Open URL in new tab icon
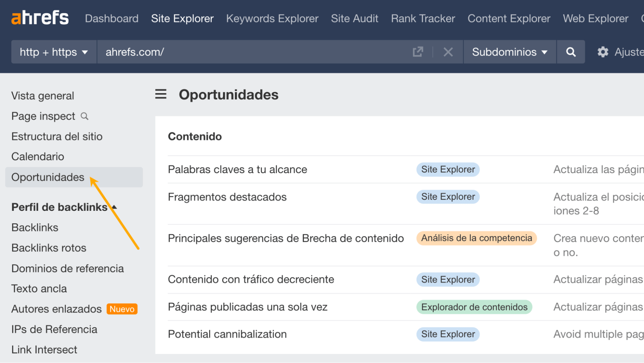 [x=418, y=52]
